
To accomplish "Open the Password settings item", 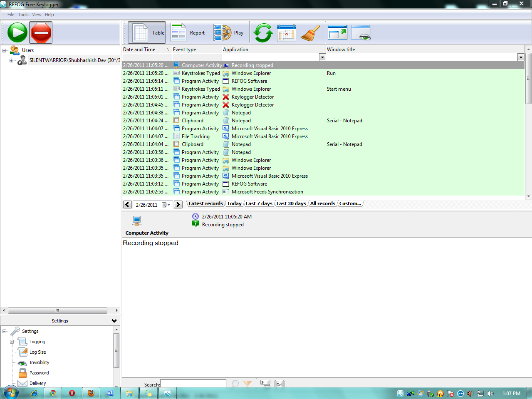I will click(39, 373).
